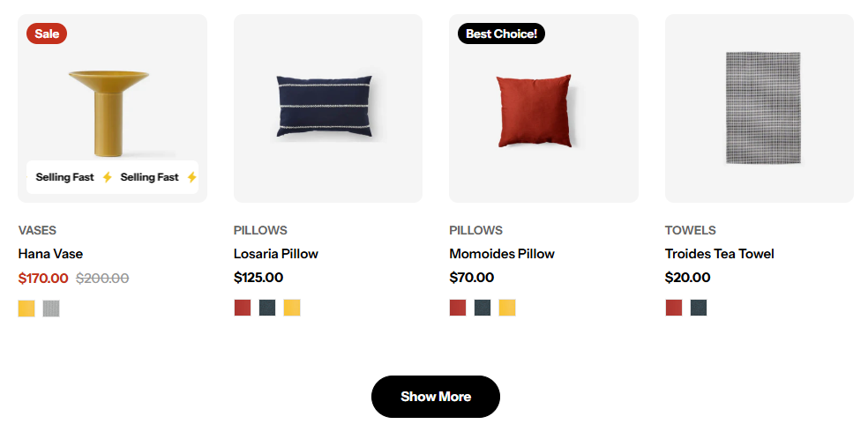Click the Selling Fast lightning banner
The height and width of the screenshot is (439, 868).
(x=112, y=177)
